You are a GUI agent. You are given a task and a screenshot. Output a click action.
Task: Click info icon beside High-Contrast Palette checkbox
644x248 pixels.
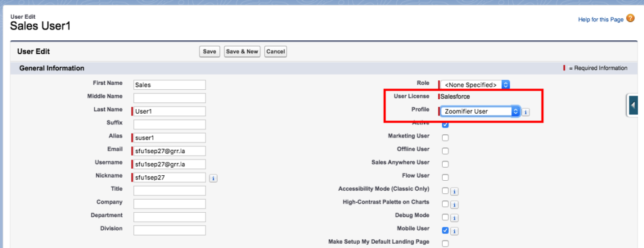coord(454,205)
